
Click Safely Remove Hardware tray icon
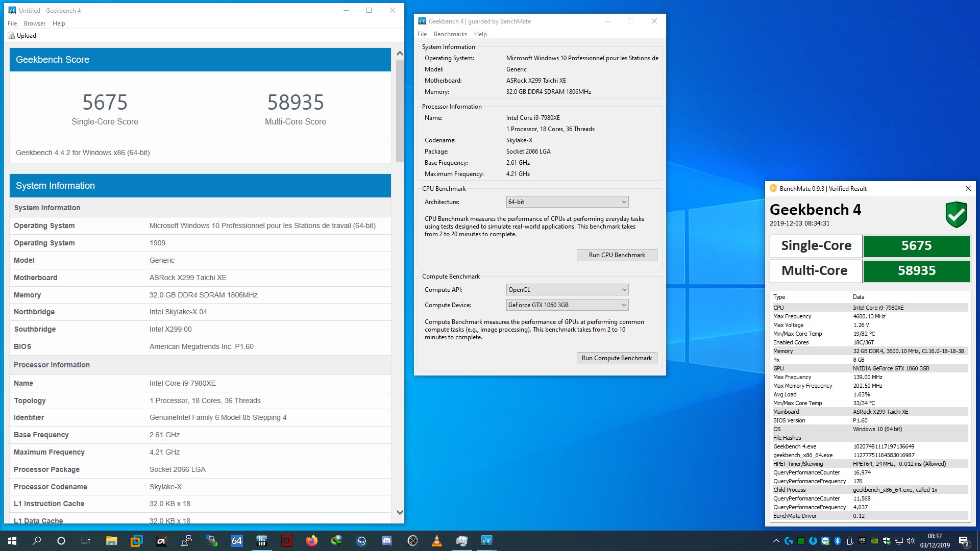[x=850, y=541]
